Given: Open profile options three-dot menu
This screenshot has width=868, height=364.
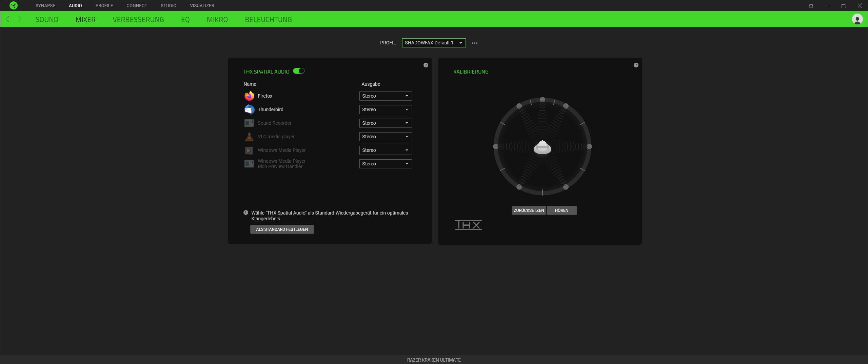Looking at the screenshot, I should point(475,43).
